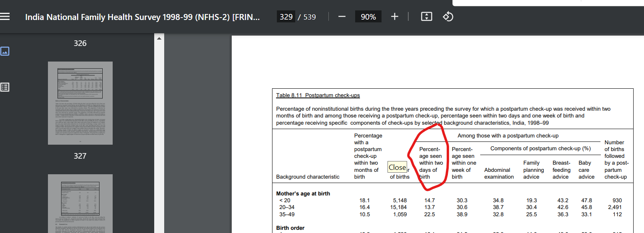This screenshot has width=644, height=233.
Task: Click the page number field showing 329
Action: click(x=286, y=17)
